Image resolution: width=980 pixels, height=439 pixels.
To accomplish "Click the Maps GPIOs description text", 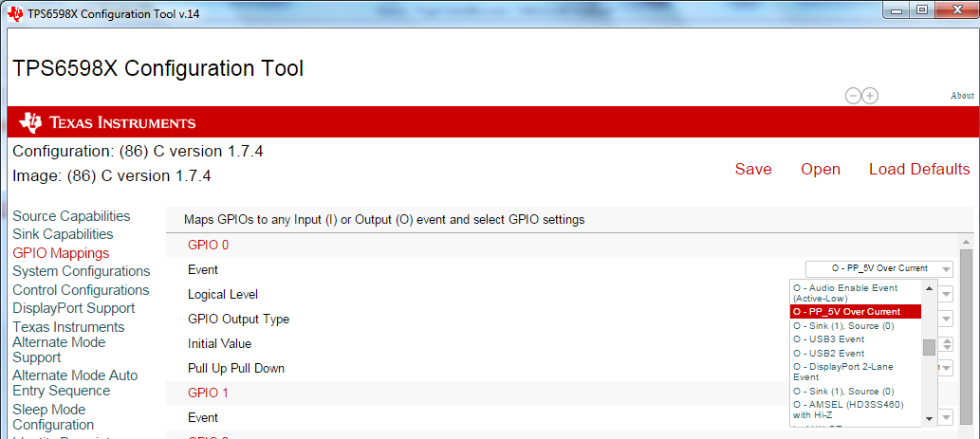I will point(384,220).
